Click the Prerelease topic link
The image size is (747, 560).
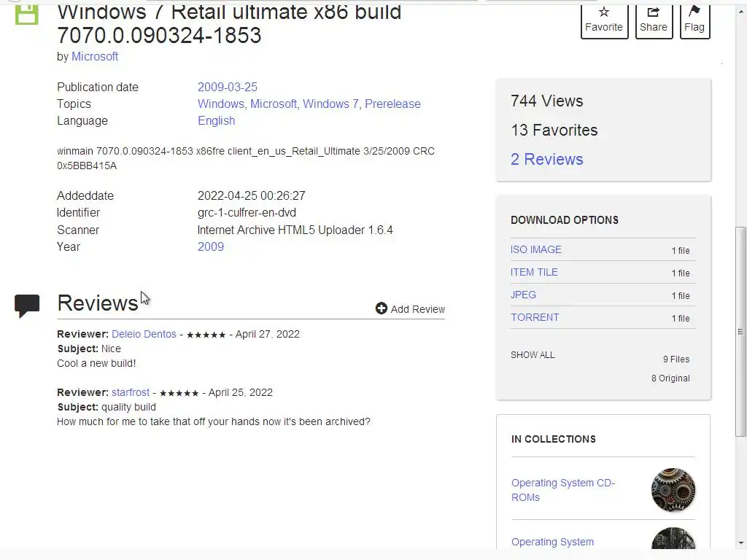tap(392, 104)
